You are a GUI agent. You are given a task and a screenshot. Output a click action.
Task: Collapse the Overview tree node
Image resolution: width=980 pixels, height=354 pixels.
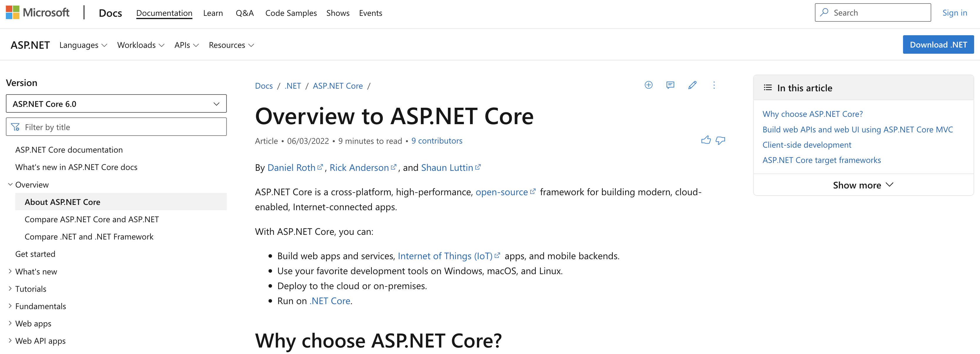(10, 184)
